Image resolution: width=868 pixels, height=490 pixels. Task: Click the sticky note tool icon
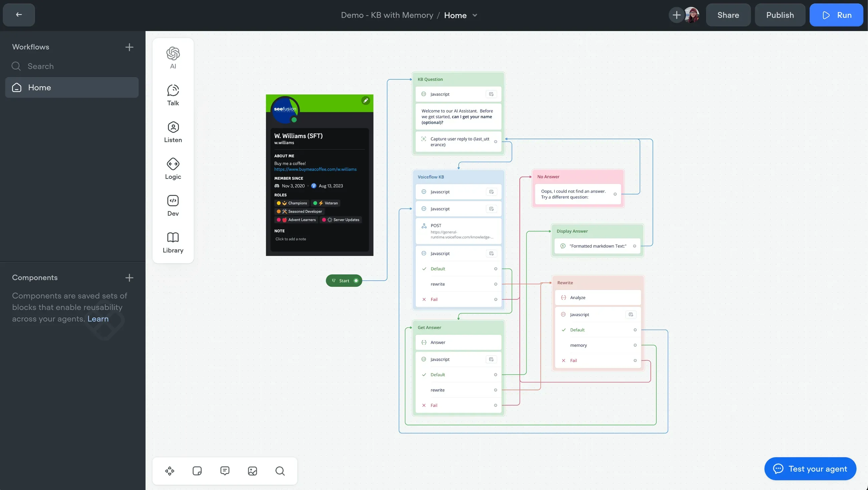197,471
